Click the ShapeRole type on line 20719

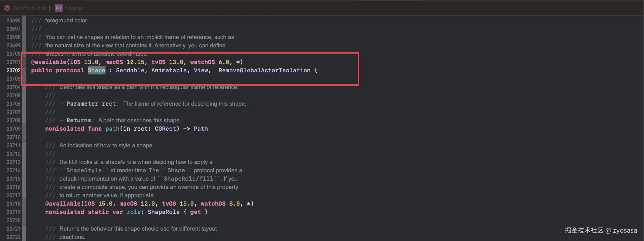pos(164,212)
